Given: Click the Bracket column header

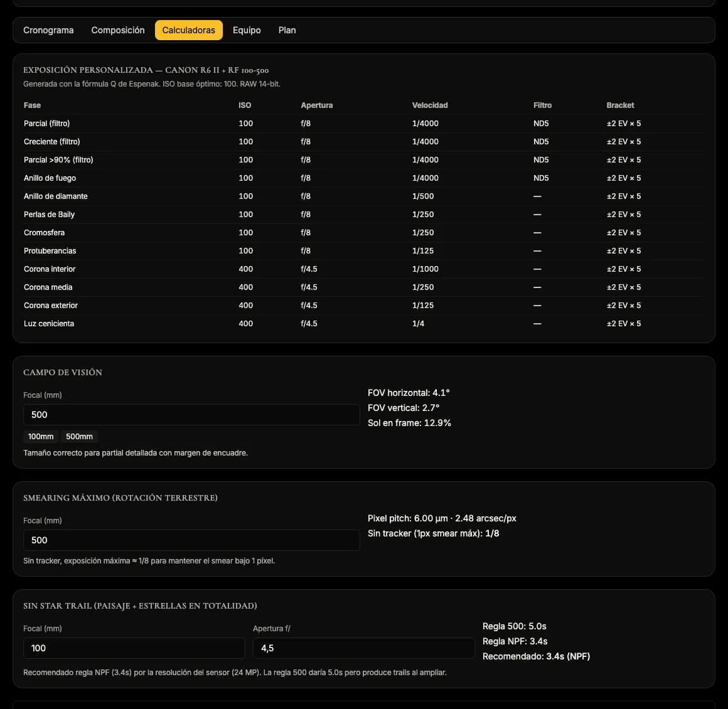Looking at the screenshot, I should tap(620, 105).
